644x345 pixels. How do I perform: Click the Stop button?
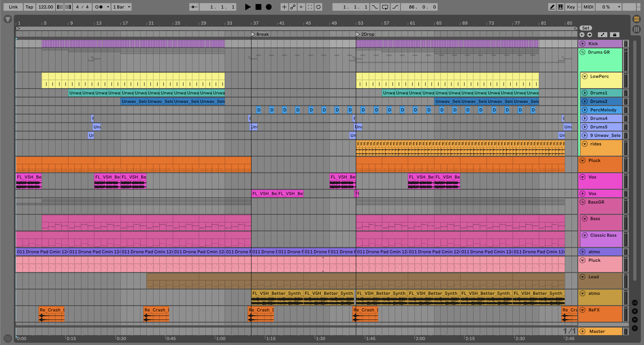(258, 7)
